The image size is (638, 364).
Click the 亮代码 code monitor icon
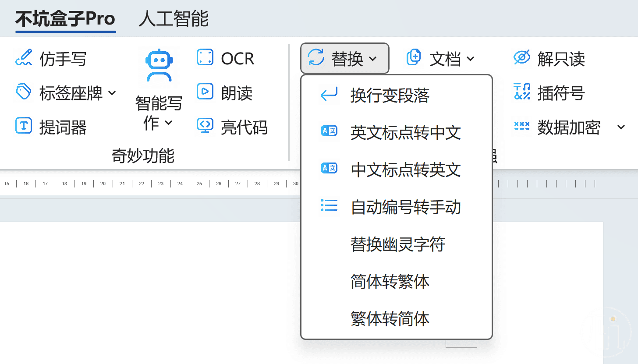205,126
